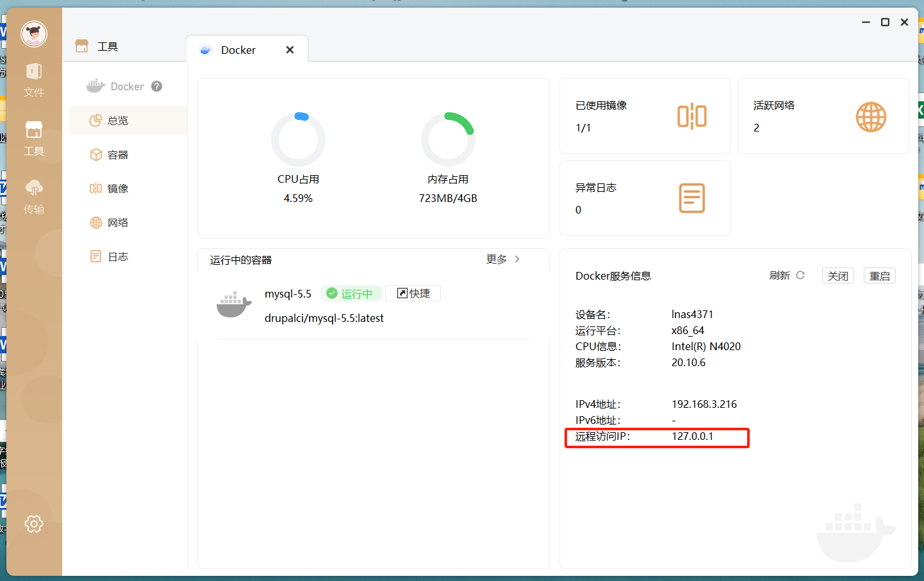Screen dimensions: 924x581
Task: Click the Docker help question mark icon
Action: pyautogui.click(x=156, y=86)
